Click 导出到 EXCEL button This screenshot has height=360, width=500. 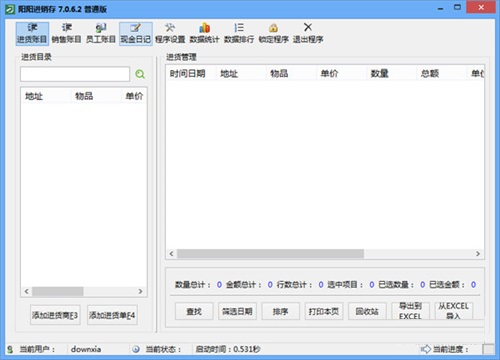point(410,311)
